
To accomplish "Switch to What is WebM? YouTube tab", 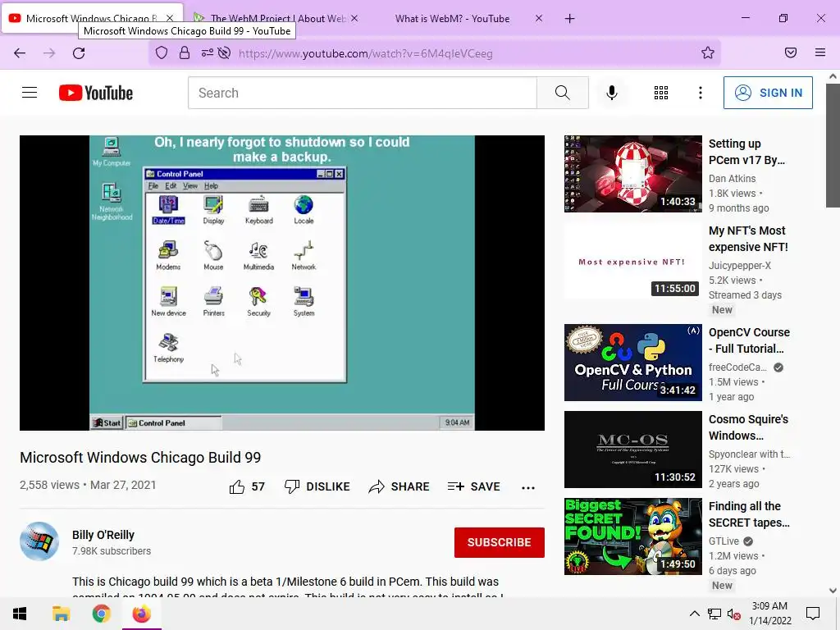I will (452, 19).
